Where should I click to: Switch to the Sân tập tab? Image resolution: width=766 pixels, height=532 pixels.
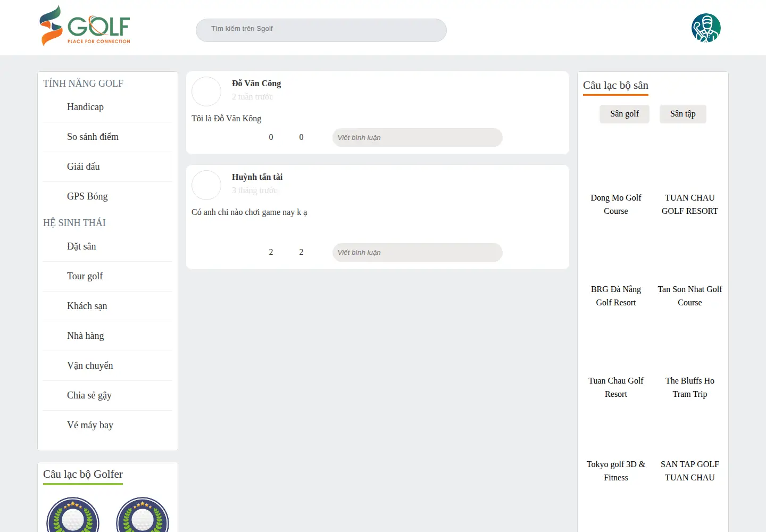pos(683,114)
